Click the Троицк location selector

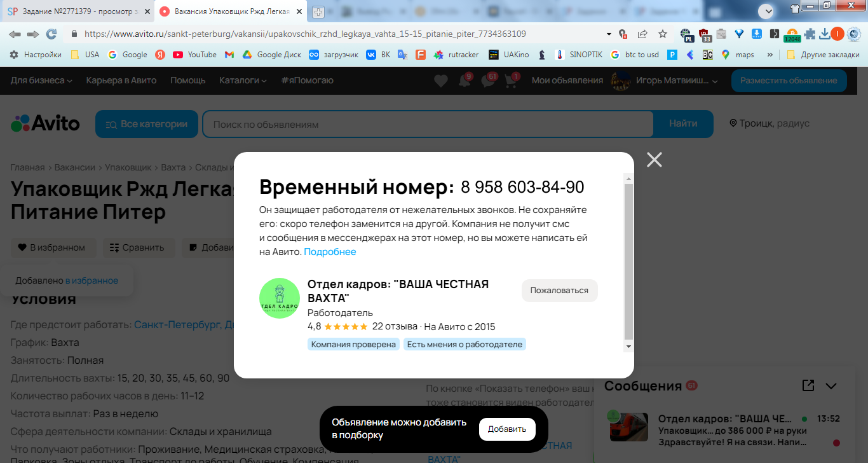[769, 123]
